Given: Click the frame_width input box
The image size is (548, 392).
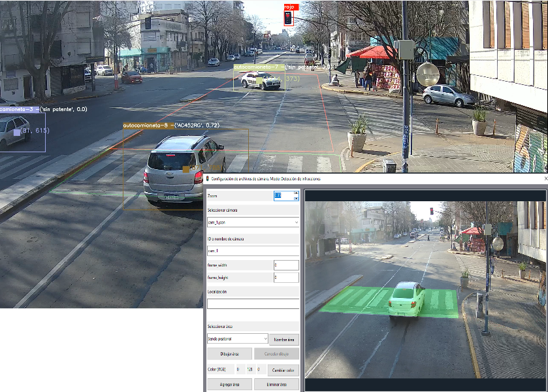Looking at the screenshot, I should 286,265.
